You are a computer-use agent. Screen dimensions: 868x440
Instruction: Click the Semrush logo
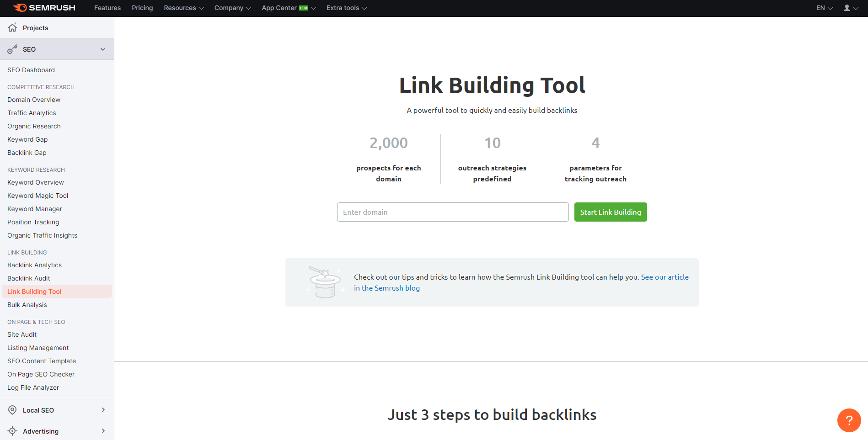pos(44,8)
